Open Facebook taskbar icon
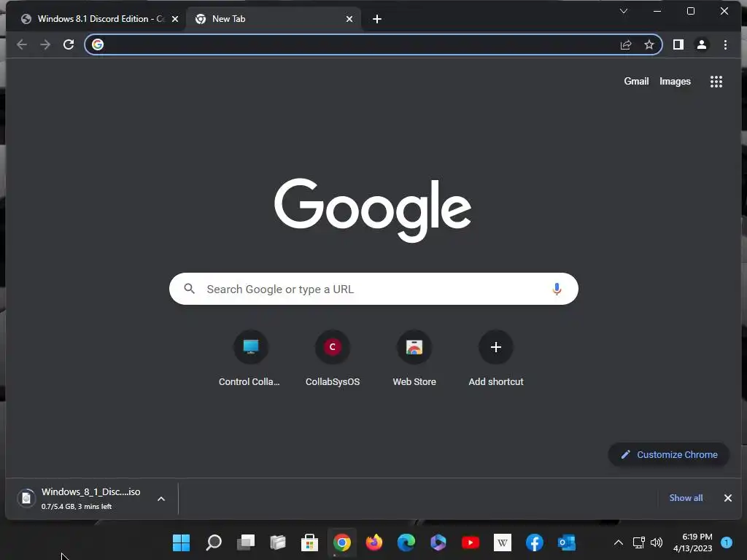 click(x=535, y=542)
